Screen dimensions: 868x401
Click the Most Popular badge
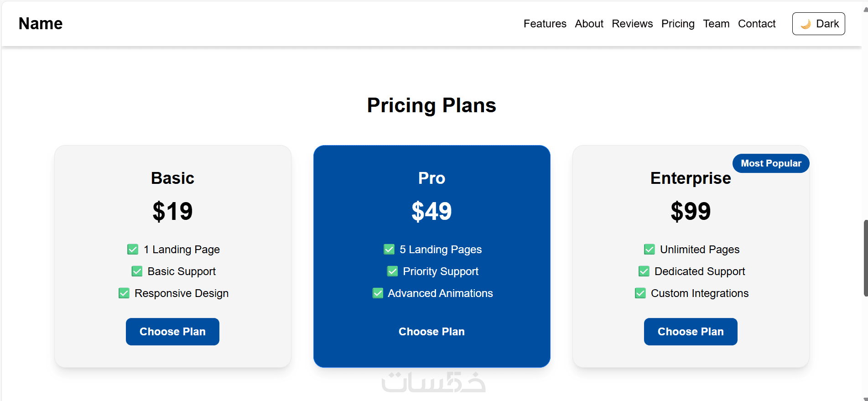[x=771, y=163]
